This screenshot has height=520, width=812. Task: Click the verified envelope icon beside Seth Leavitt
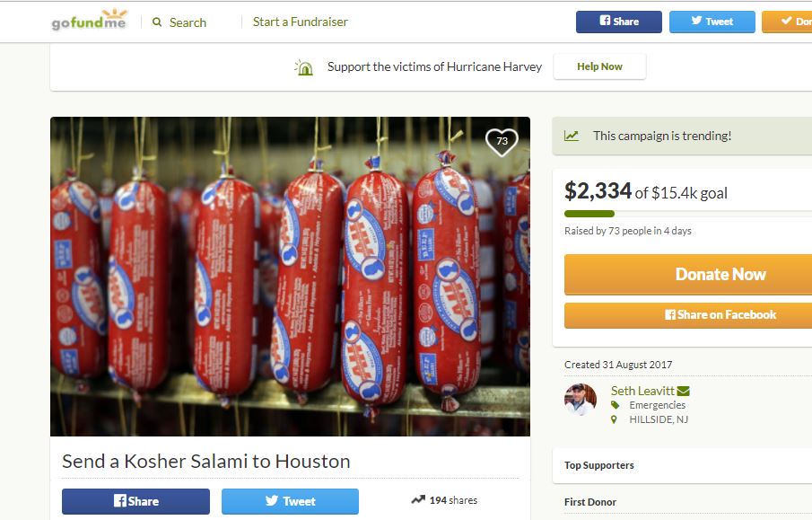pos(683,390)
